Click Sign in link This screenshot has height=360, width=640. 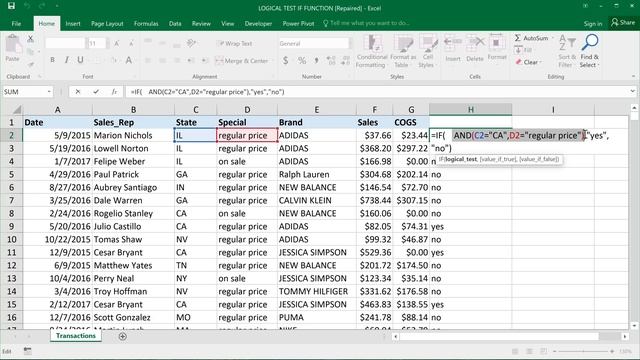(x=593, y=24)
